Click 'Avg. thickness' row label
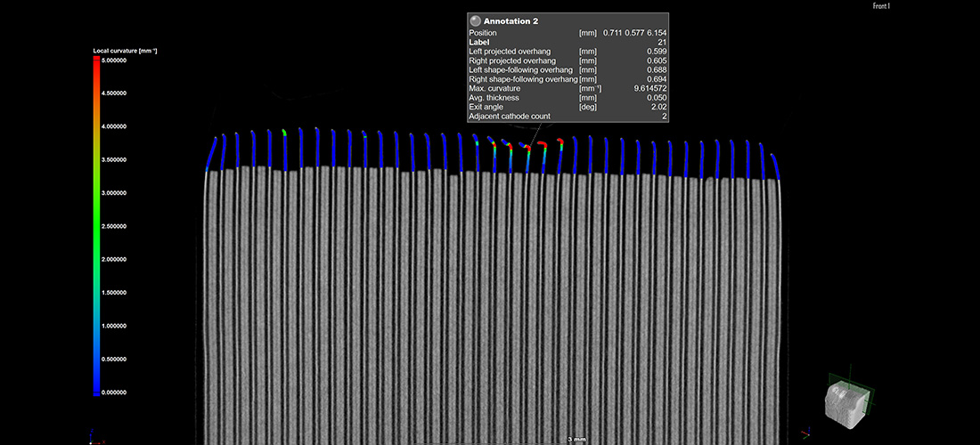This screenshot has height=445, width=980. pos(494,98)
